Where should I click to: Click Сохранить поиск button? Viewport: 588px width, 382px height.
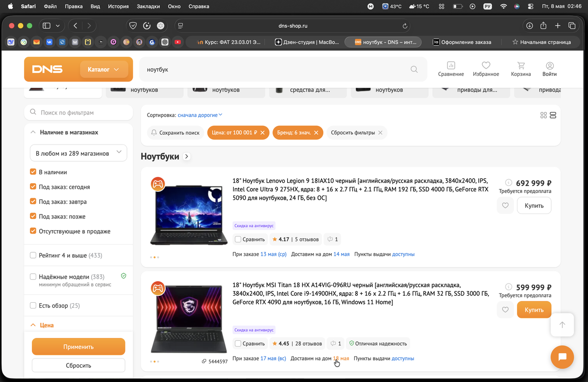(x=175, y=133)
